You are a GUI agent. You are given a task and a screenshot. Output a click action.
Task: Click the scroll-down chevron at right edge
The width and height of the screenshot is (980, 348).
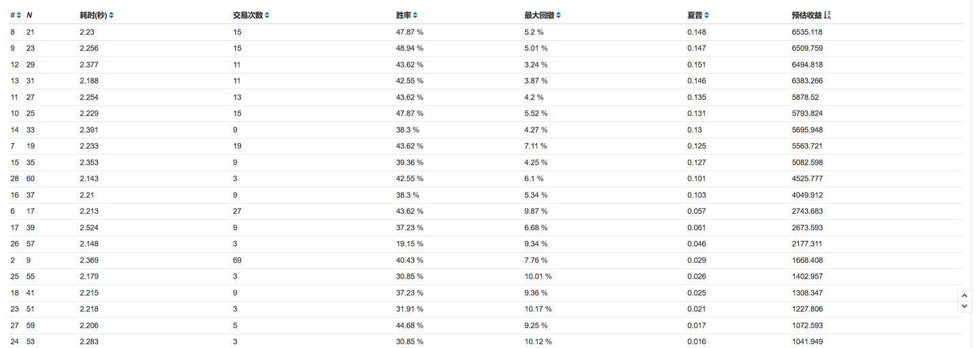pos(964,306)
